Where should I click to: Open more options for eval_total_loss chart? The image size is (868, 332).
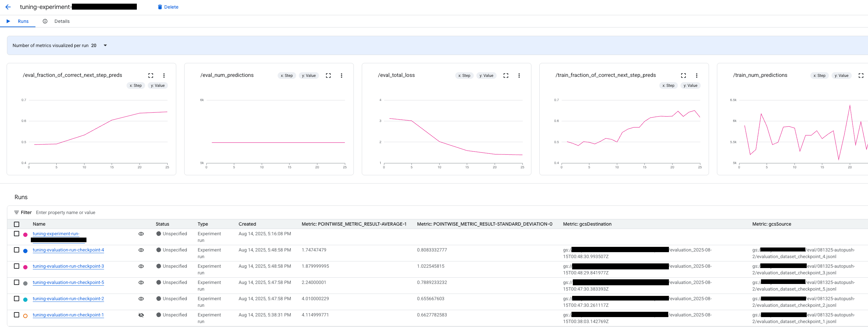pos(519,76)
